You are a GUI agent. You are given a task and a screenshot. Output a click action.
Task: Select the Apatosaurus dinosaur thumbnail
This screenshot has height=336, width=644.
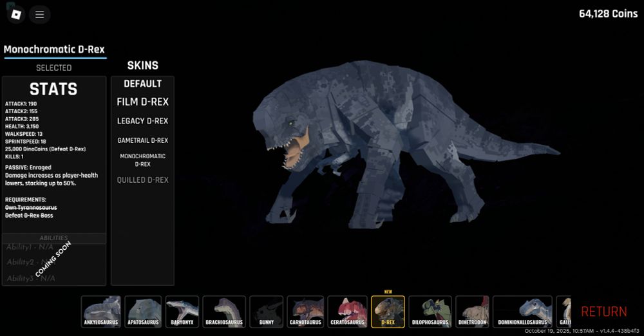tap(143, 312)
